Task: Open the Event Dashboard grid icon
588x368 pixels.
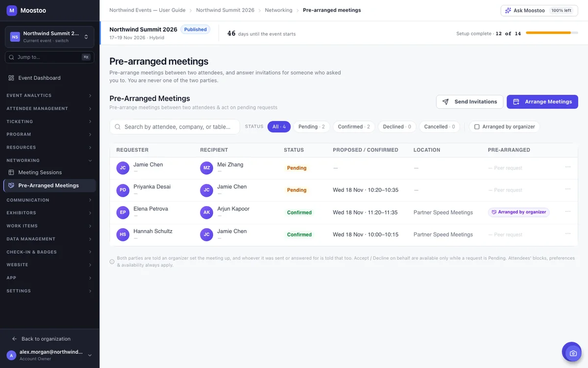Action: click(x=11, y=78)
